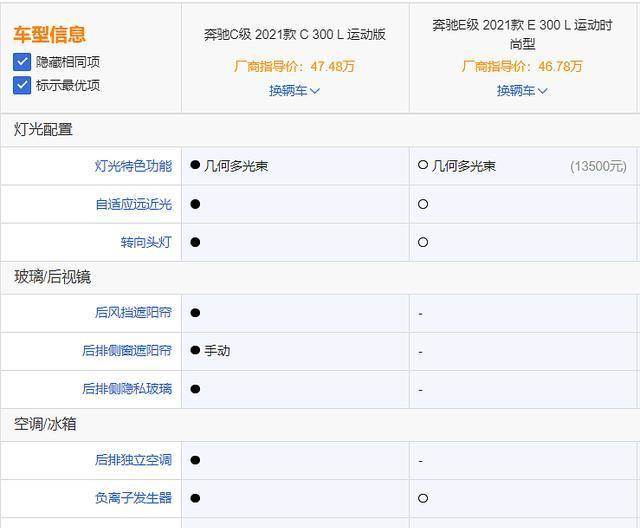Click the filled dot in 自适应远近光 row

195,204
